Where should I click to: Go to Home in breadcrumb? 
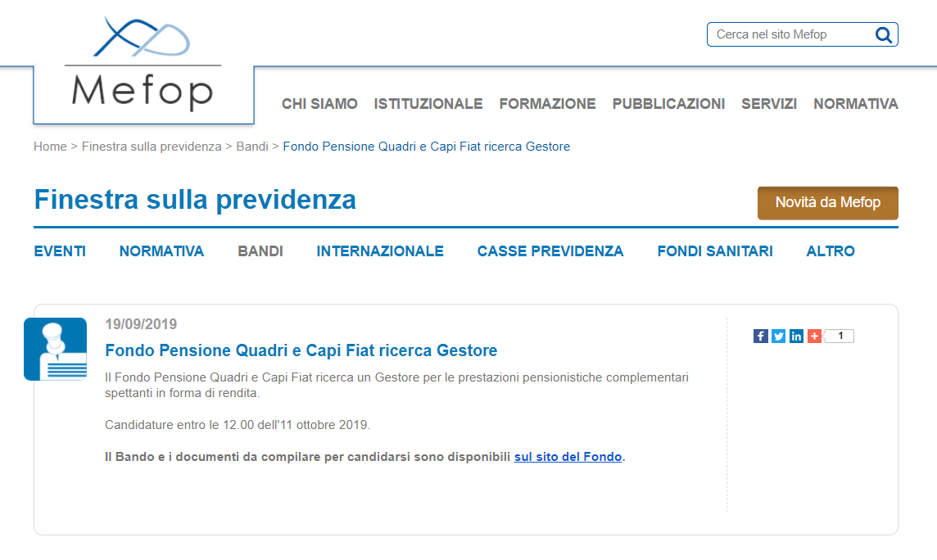pos(50,147)
